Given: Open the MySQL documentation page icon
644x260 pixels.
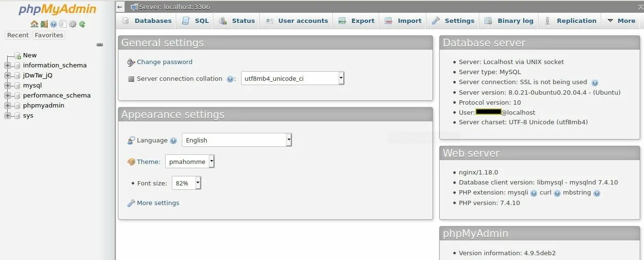Looking at the screenshot, I should pos(63,24).
